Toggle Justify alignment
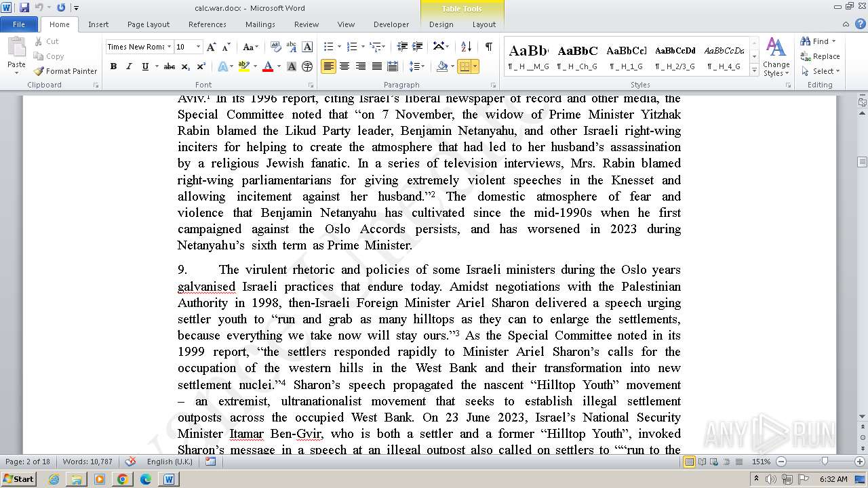 (376, 66)
